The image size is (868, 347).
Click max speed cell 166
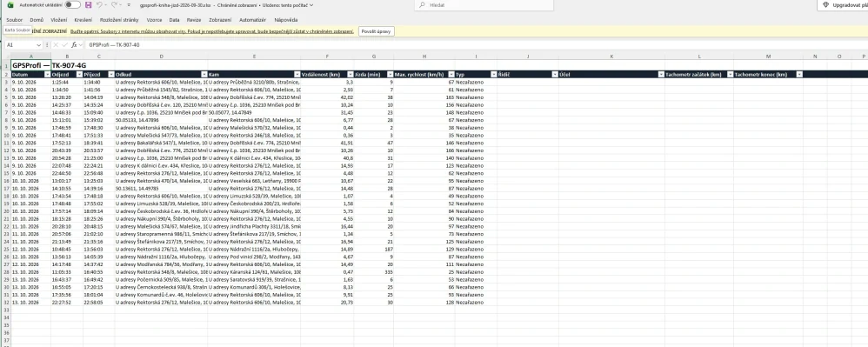pyautogui.click(x=424, y=150)
